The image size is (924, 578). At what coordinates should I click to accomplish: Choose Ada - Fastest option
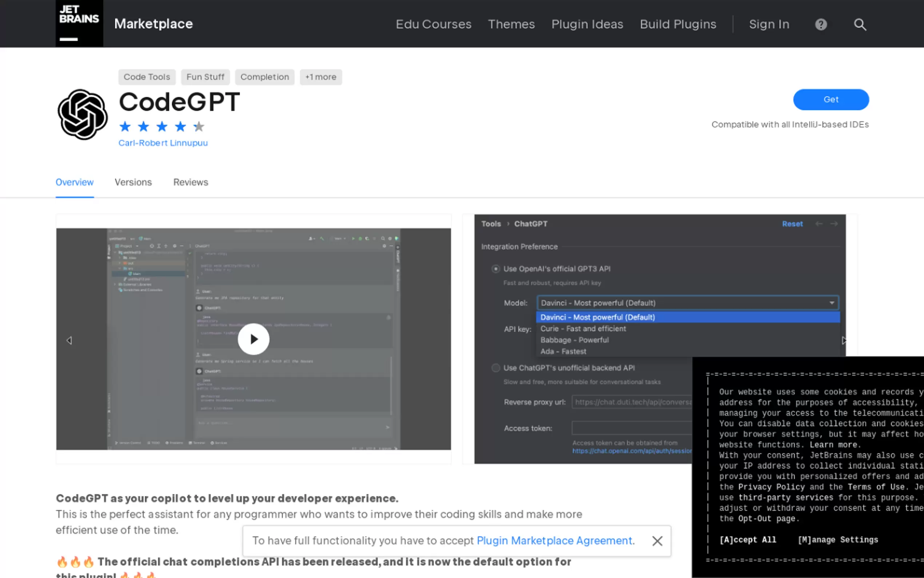[688, 351]
